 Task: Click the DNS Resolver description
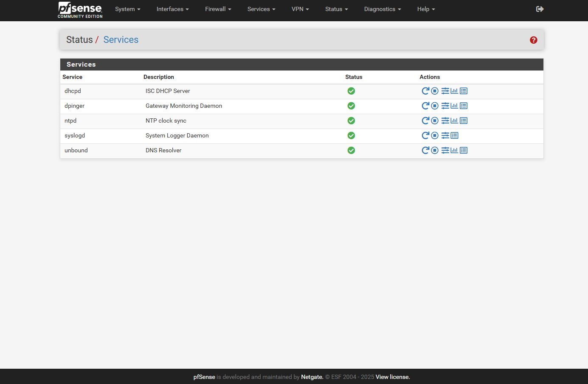tap(163, 150)
